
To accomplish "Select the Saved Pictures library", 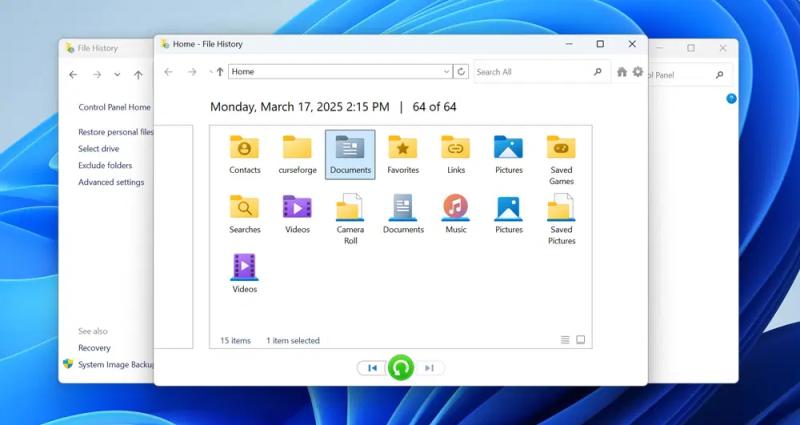I will [561, 219].
